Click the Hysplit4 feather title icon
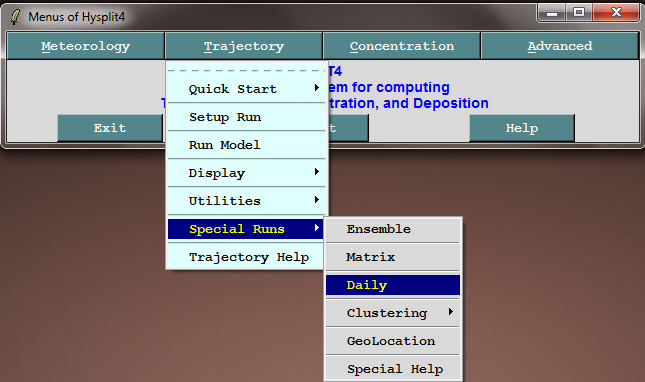This screenshot has height=382, width=645. tap(16, 17)
